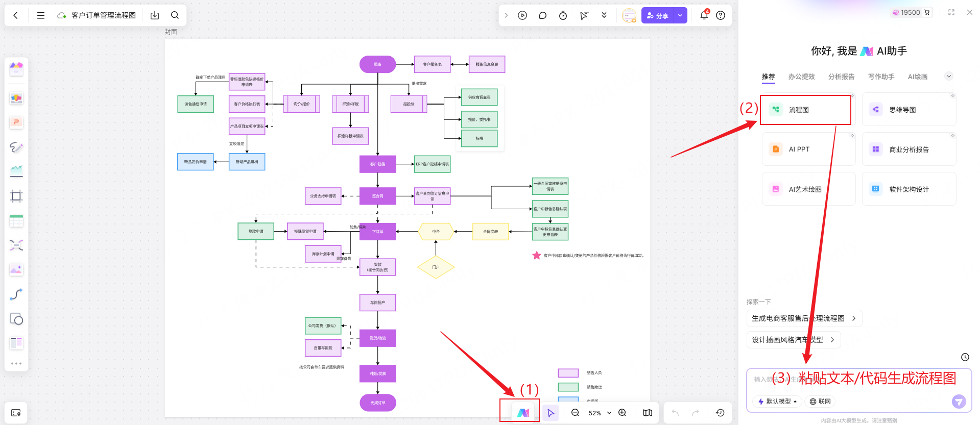Open more sidebar tools ellipsis
Screen dimensions: 980x425
pyautogui.click(x=16, y=364)
